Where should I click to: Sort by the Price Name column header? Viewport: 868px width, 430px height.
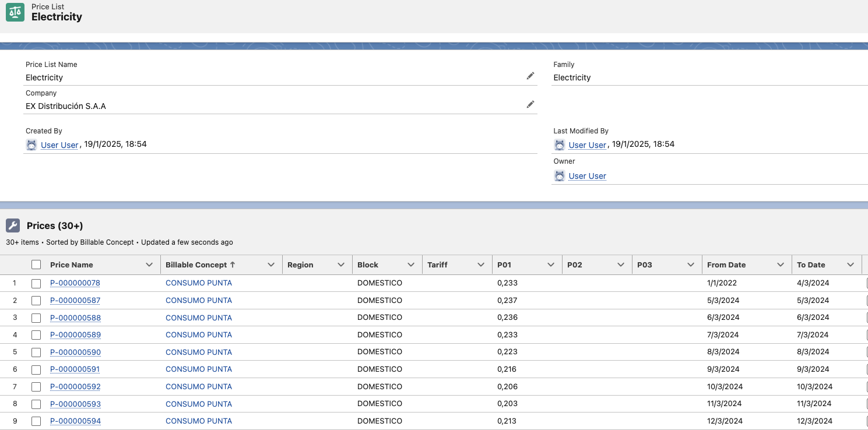click(72, 265)
